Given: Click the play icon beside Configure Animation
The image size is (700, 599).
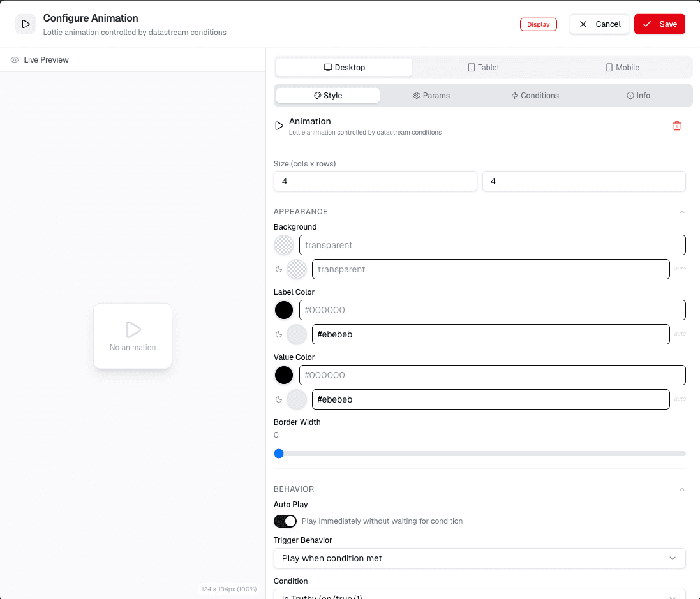Looking at the screenshot, I should click(x=26, y=24).
